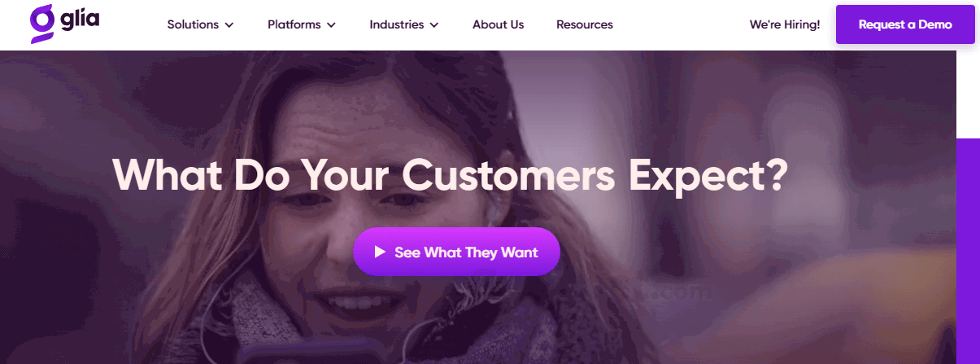This screenshot has width=980, height=364.
Task: Expand the chevron beside Solutions
Action: pos(229,25)
